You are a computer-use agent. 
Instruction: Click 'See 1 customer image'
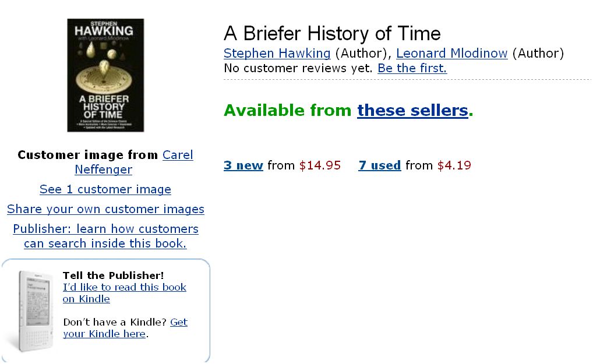pos(105,189)
